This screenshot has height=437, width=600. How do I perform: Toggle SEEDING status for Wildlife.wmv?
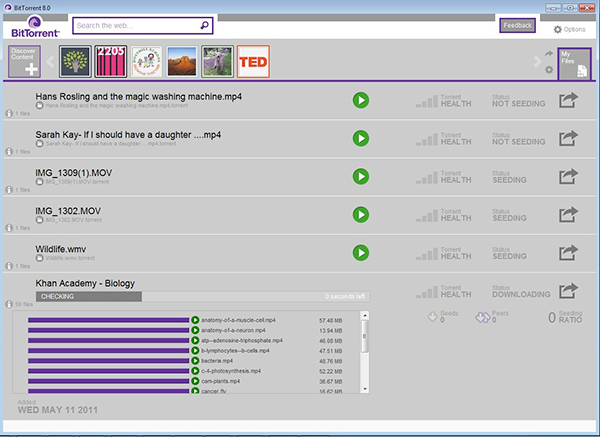tap(509, 253)
